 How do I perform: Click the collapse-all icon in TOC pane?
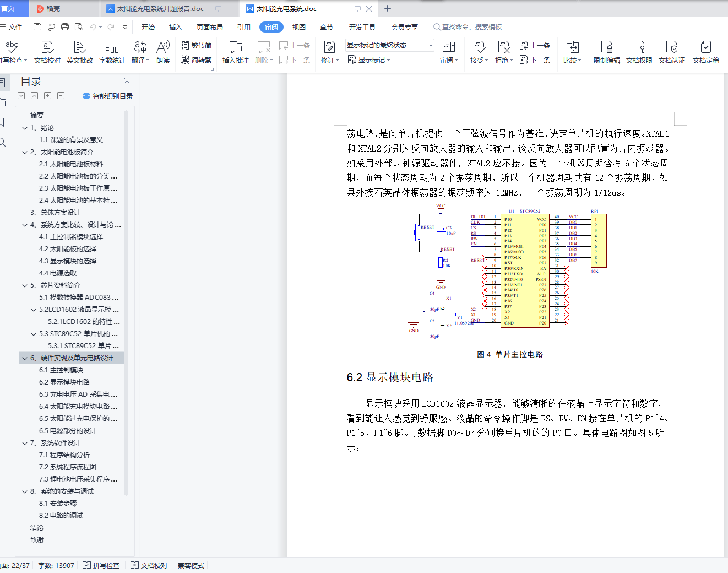pyautogui.click(x=34, y=96)
